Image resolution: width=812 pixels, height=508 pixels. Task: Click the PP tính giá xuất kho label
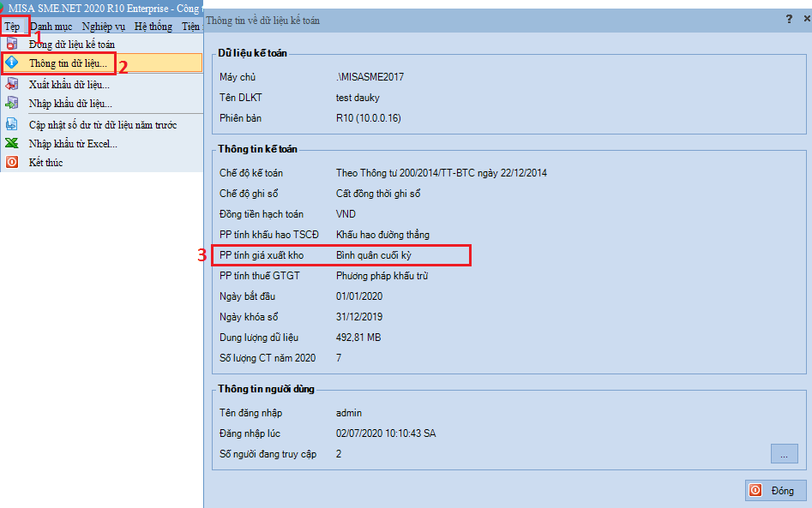262,255
